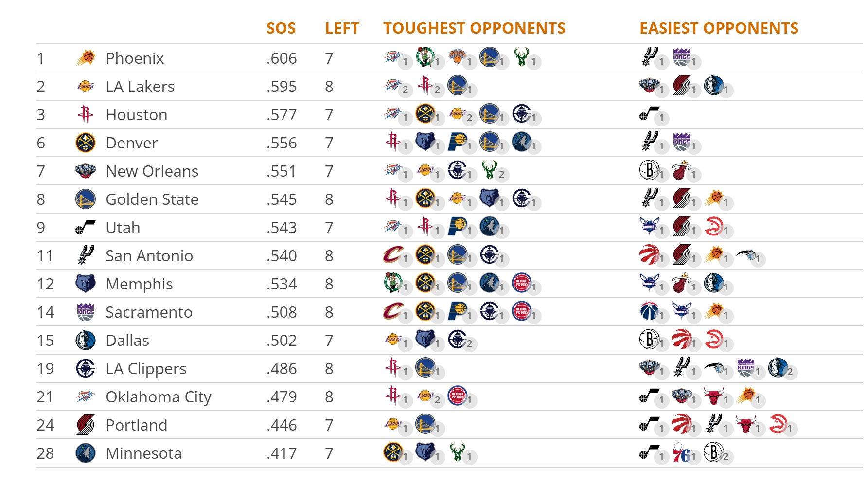Click the Phoenix Suns team logo
This screenshot has width=868, height=504.
[86, 58]
